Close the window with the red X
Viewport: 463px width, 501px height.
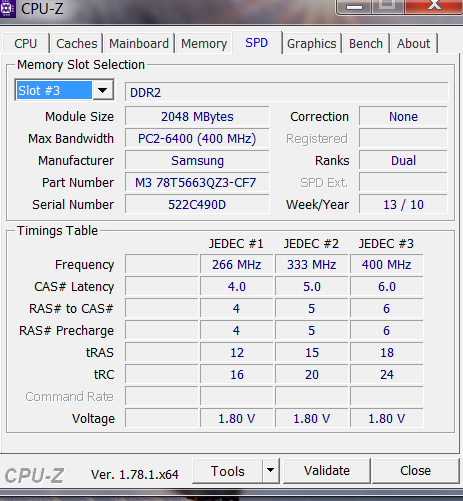click(434, 6)
